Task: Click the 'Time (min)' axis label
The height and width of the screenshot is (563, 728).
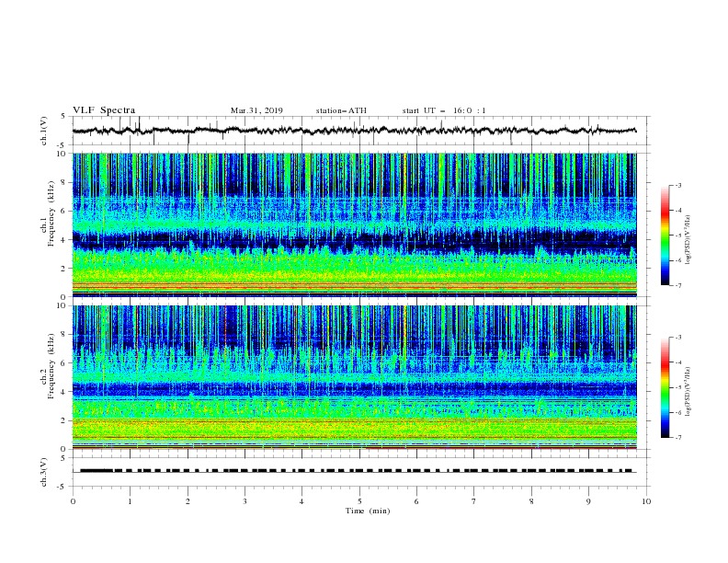Action: click(368, 511)
